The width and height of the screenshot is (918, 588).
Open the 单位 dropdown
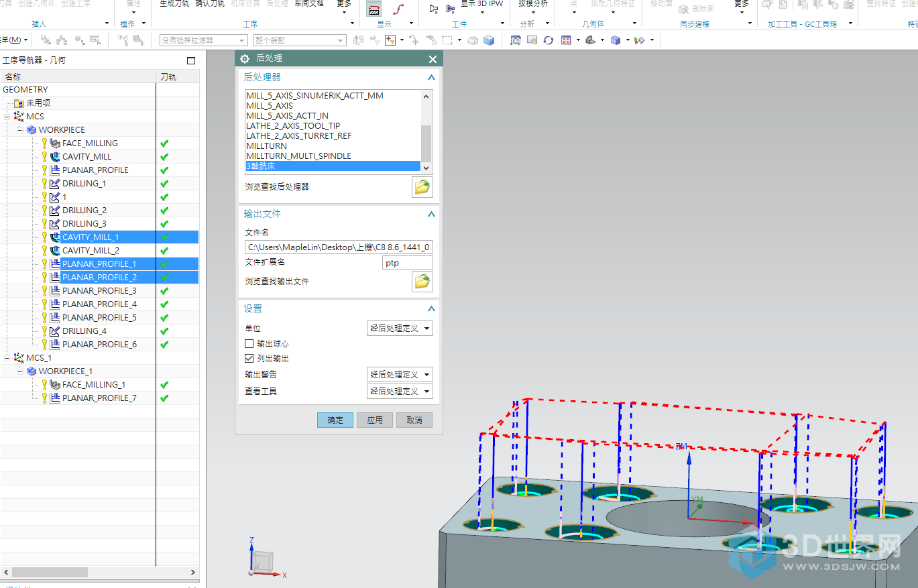coord(400,329)
